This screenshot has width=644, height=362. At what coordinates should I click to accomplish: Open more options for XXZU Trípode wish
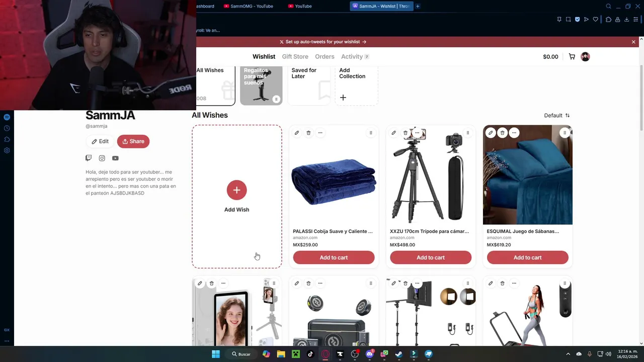(417, 133)
